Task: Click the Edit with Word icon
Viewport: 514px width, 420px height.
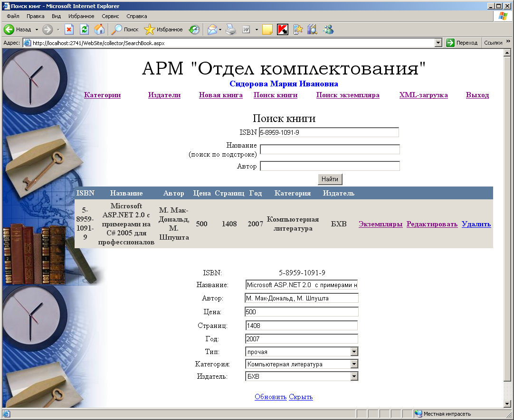Action: pyautogui.click(x=246, y=29)
